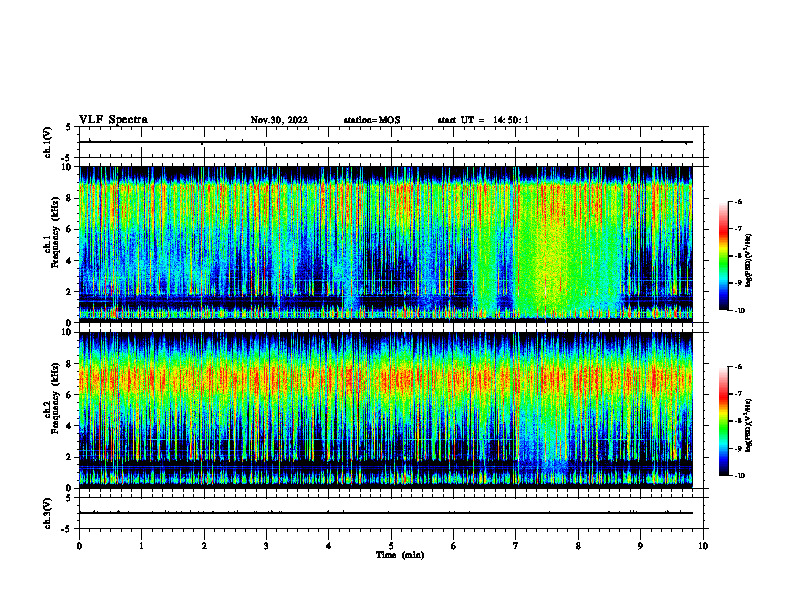Click the "8" kHz tick on ch.1 frequency axis
Viewport: 792px width, 612px height.
click(x=70, y=198)
